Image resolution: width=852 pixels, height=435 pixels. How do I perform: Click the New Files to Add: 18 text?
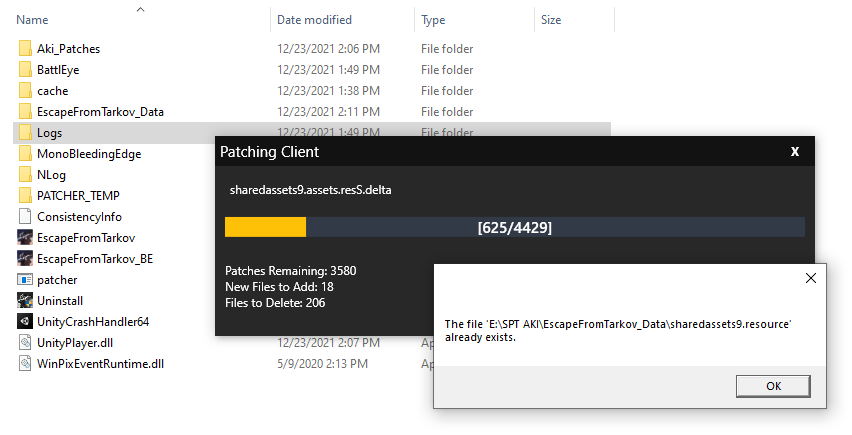(279, 286)
